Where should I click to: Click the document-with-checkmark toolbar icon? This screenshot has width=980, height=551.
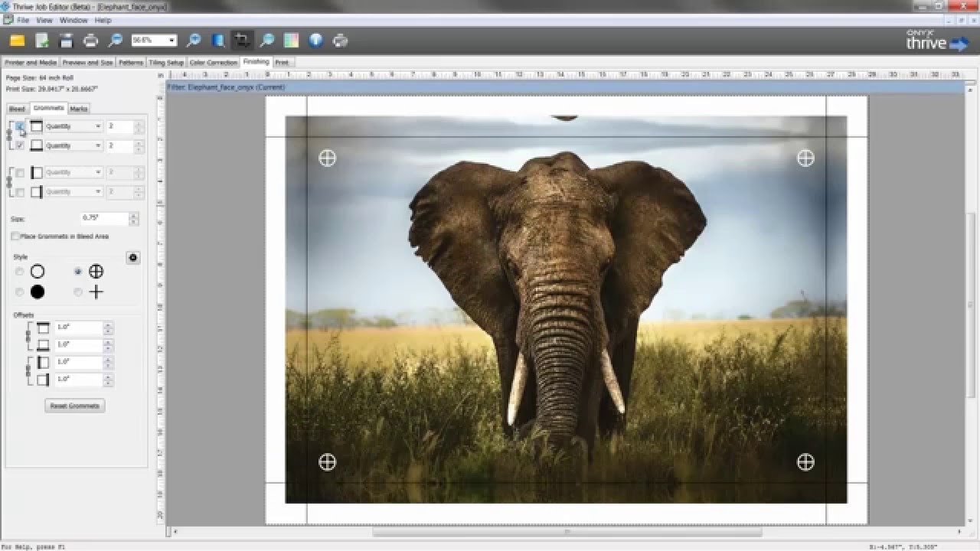[x=42, y=41]
